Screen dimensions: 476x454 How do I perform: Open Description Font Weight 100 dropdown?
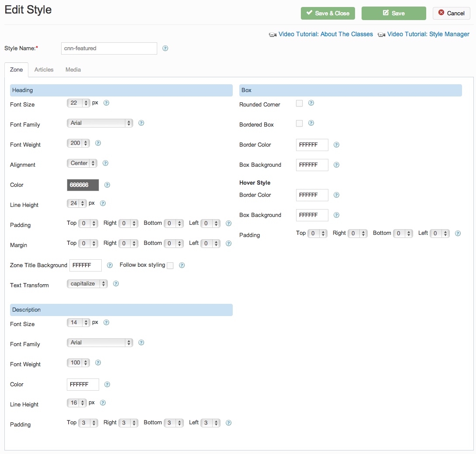click(78, 362)
